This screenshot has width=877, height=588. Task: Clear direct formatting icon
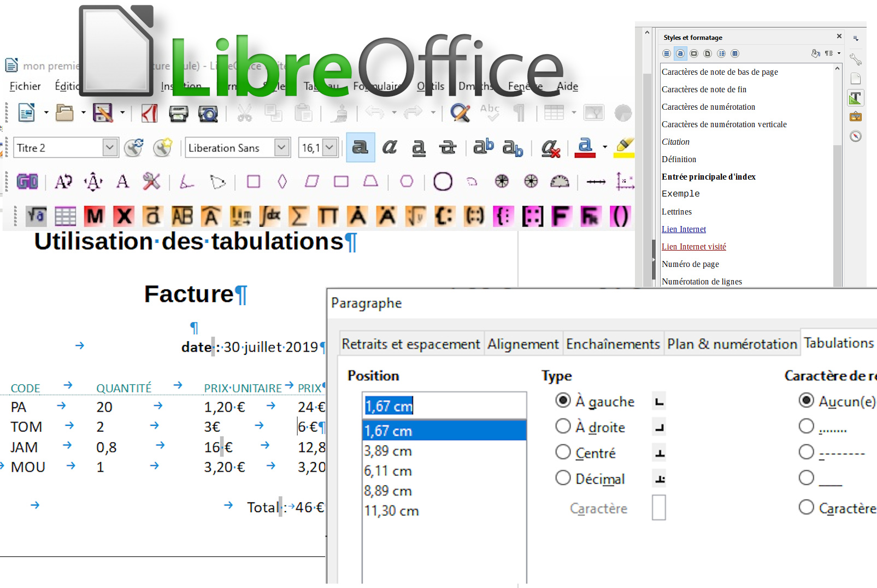click(x=550, y=148)
